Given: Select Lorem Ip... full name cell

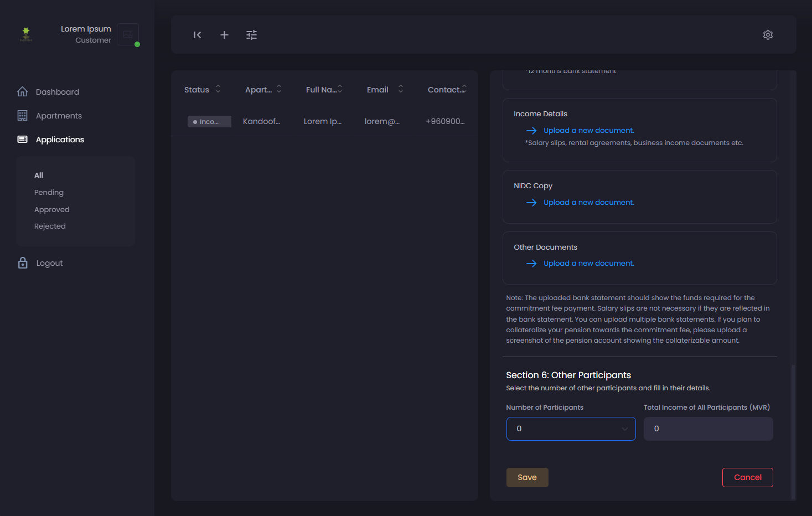Looking at the screenshot, I should point(323,121).
